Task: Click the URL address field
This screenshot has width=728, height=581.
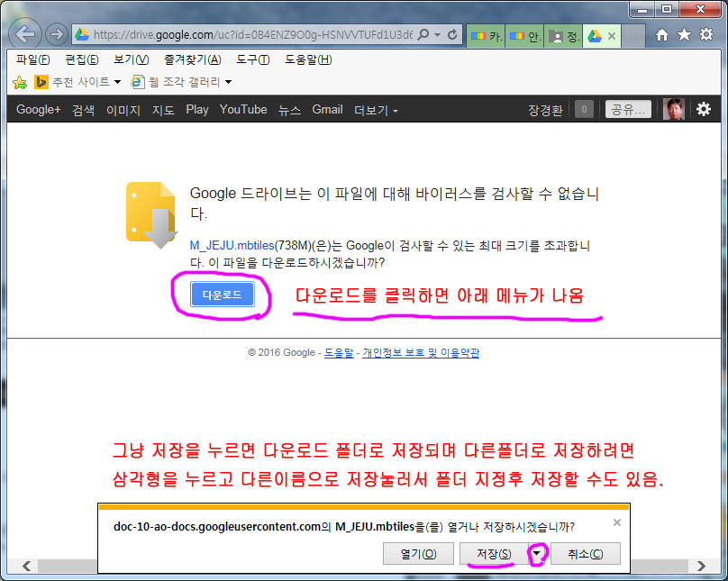Action: (252, 35)
